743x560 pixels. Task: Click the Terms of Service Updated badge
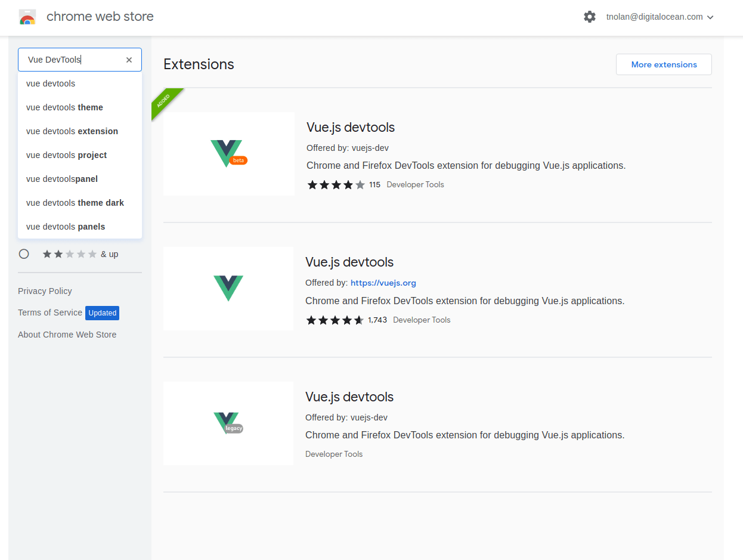tap(102, 313)
